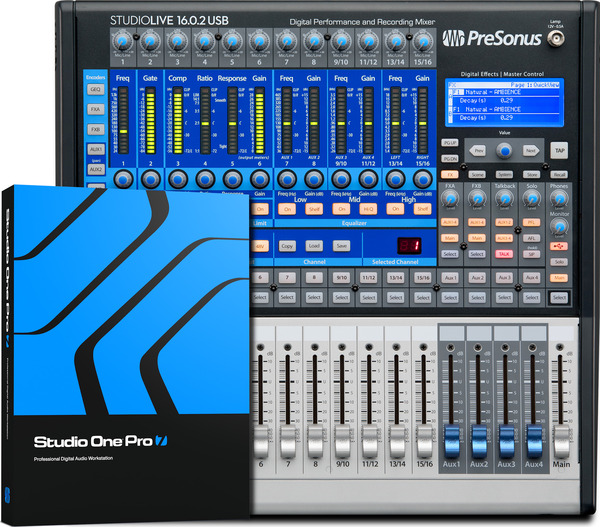The width and height of the screenshot is (600, 527).
Task: Click the AUX1 encoder mode button
Action: [x=96, y=149]
